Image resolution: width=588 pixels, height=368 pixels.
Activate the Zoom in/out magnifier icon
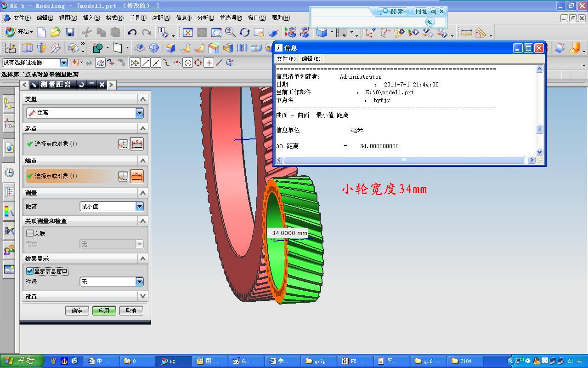230,32
